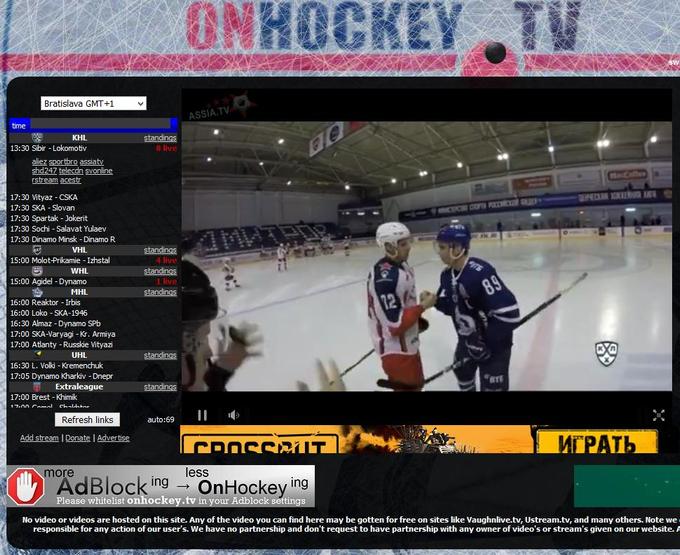
Task: Click the KHL league logo icon
Action: tap(37, 138)
